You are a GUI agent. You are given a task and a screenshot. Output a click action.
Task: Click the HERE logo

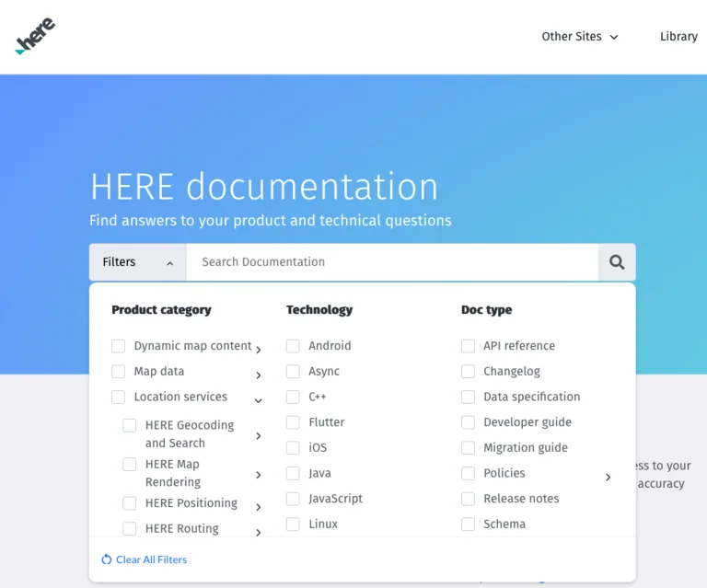coord(35,36)
